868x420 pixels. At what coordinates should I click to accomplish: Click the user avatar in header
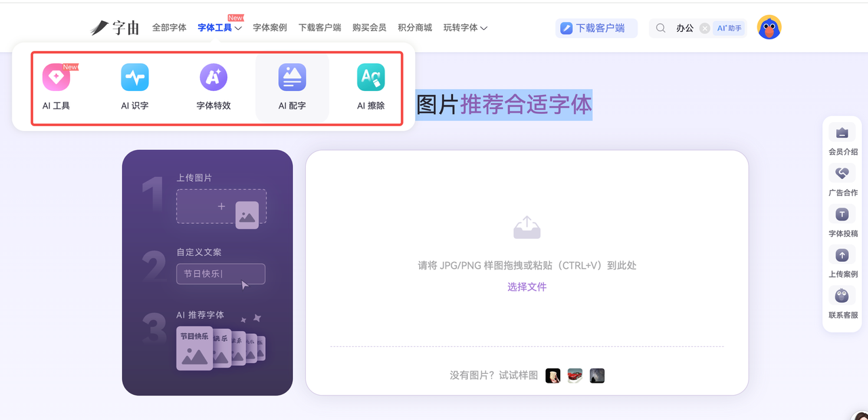point(769,28)
